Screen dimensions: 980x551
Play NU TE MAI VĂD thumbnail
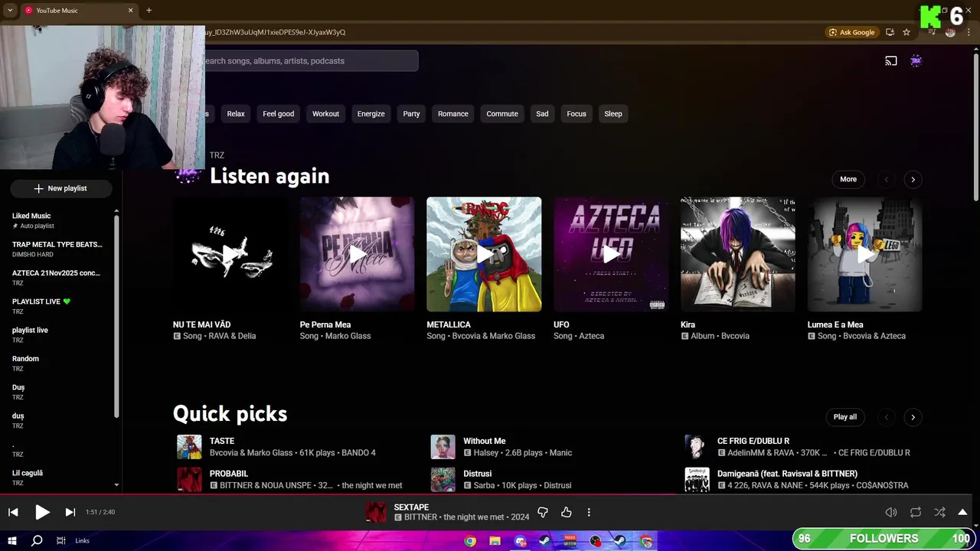coord(230,254)
